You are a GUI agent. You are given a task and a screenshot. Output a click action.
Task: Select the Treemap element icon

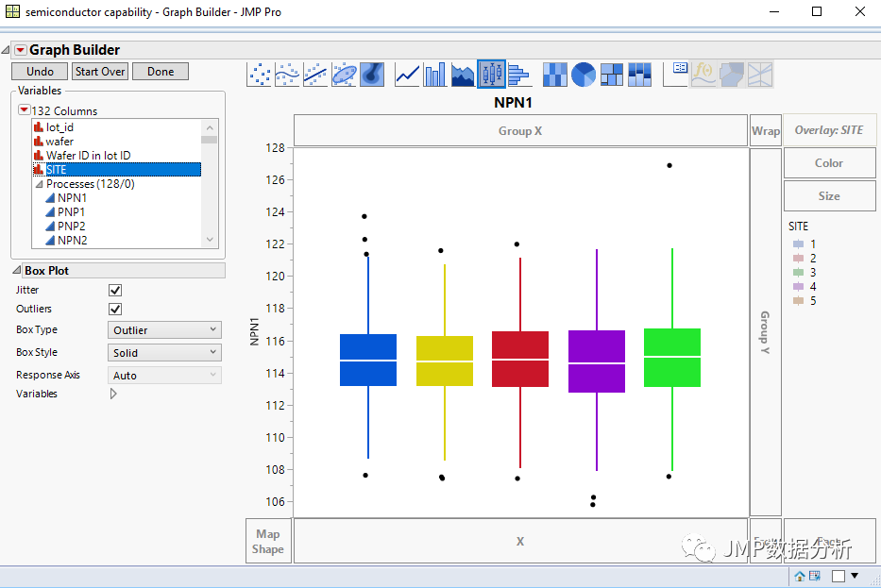611,75
